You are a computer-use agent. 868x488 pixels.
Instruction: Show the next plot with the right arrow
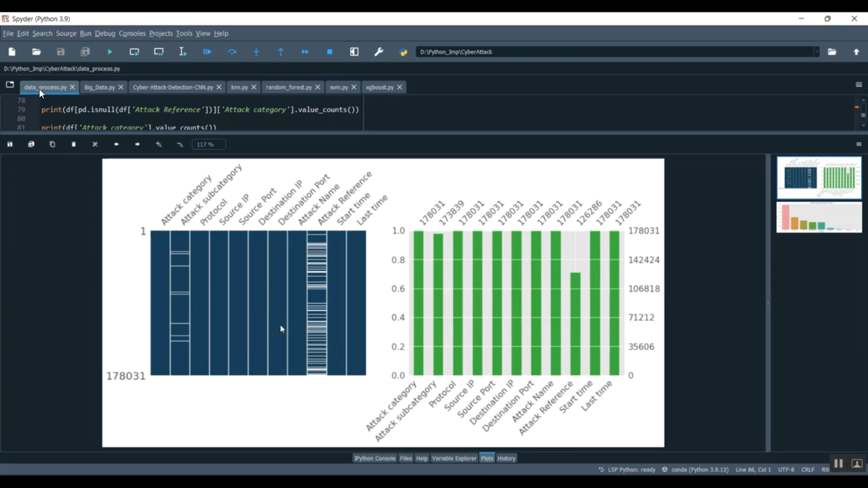138,145
